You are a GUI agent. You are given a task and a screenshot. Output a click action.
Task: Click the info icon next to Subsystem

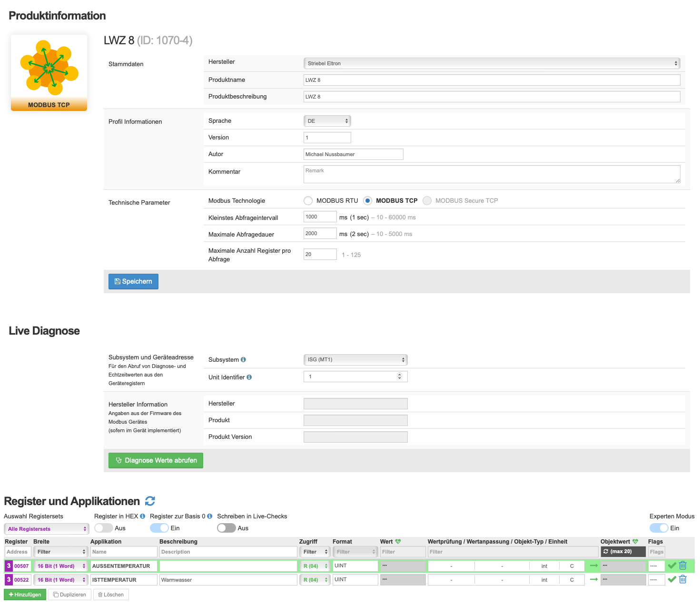pos(243,360)
